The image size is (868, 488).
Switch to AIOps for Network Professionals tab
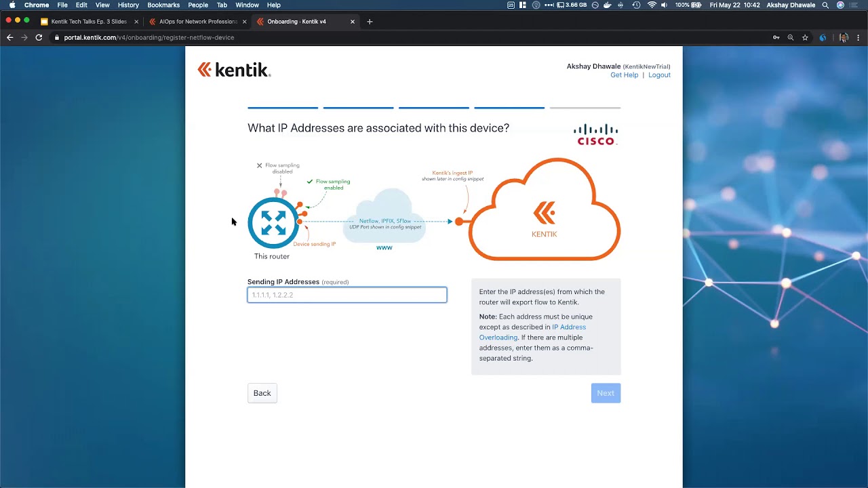(x=197, y=22)
